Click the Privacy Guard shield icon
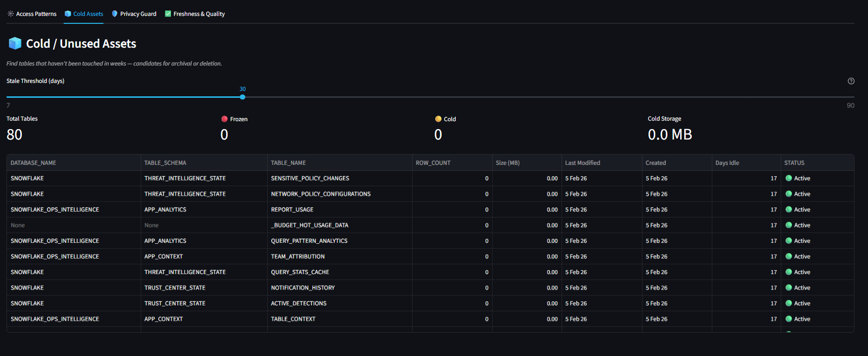 115,14
